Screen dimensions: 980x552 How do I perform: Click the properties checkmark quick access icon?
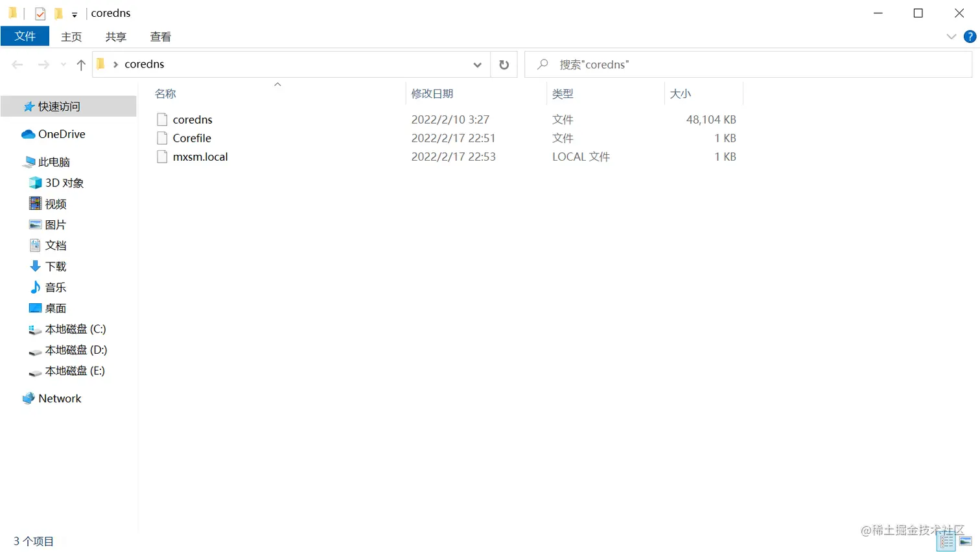pos(40,13)
